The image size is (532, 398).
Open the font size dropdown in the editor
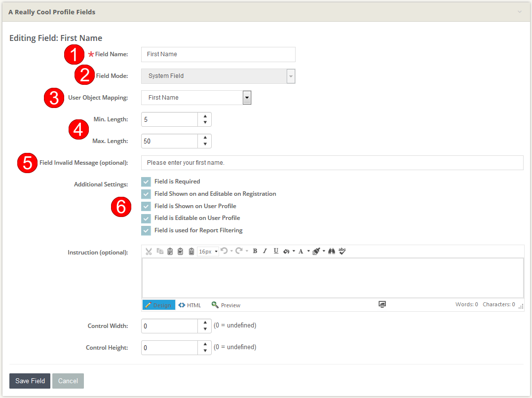pyautogui.click(x=208, y=251)
